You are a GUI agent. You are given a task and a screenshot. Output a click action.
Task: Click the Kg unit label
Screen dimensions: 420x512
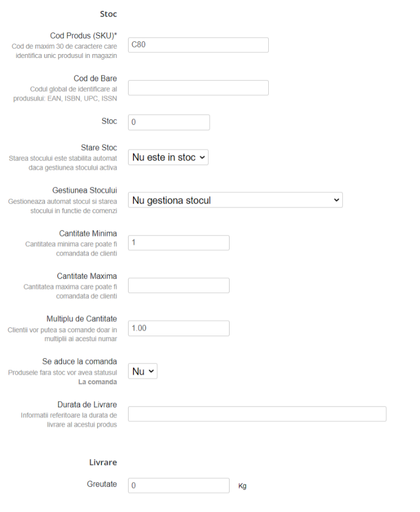(242, 486)
